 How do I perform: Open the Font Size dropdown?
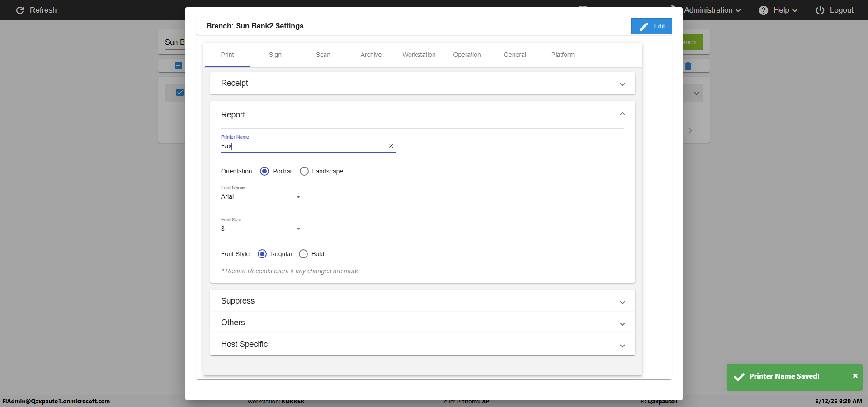click(x=261, y=229)
